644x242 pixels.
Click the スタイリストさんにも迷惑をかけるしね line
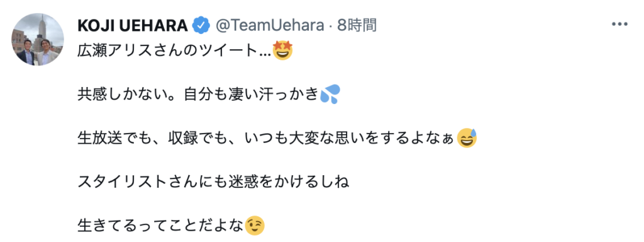[213, 181]
